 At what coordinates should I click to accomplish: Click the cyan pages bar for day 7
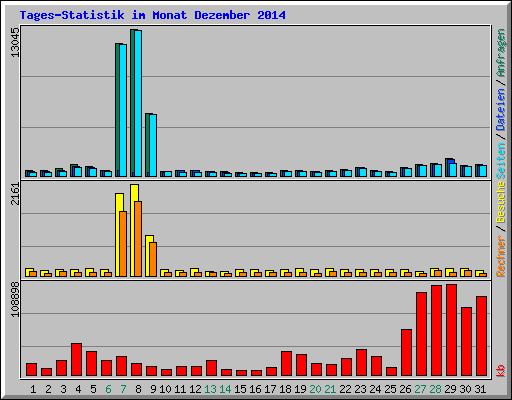pyautogui.click(x=123, y=110)
